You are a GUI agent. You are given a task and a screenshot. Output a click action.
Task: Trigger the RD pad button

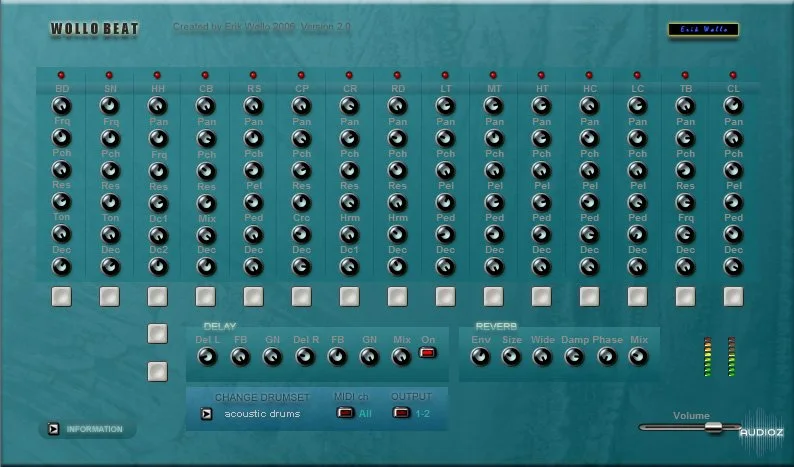(x=398, y=297)
